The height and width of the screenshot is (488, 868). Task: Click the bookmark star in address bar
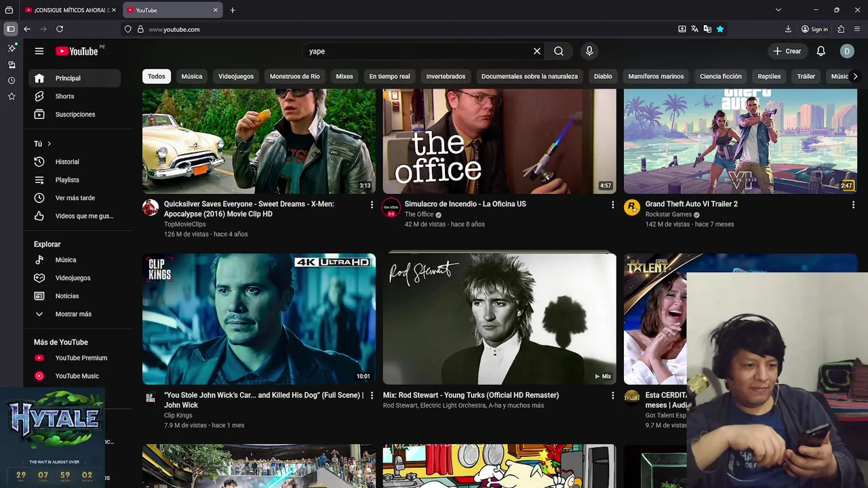[x=720, y=29]
